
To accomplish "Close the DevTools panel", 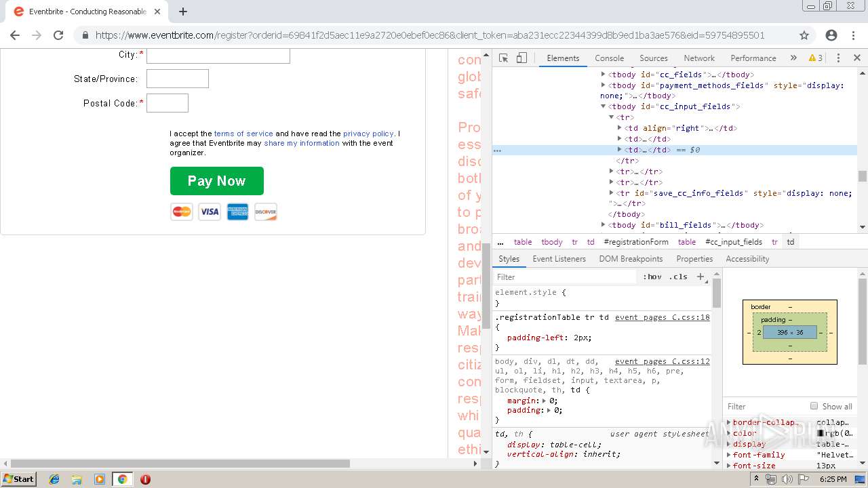I will 856,58.
